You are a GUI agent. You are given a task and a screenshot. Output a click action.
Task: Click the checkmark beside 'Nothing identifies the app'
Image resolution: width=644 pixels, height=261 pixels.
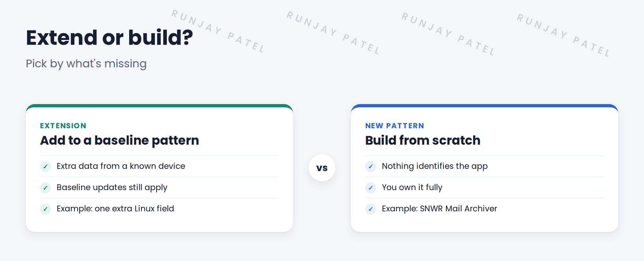(371, 167)
